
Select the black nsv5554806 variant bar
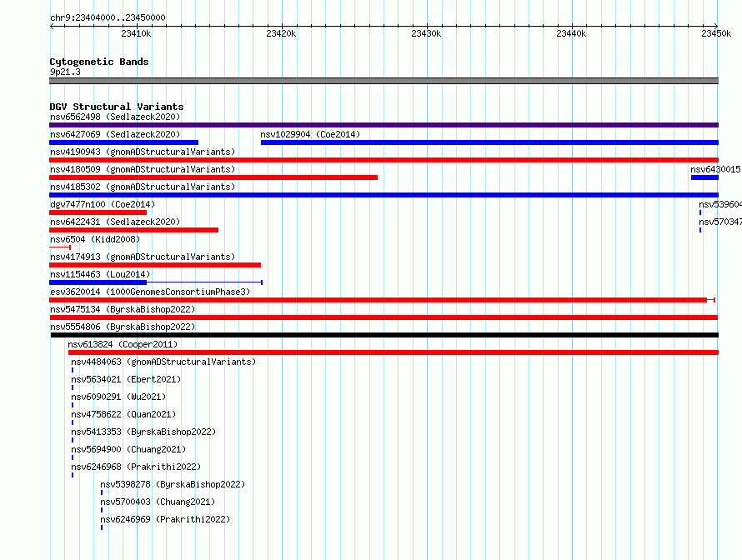[x=384, y=335]
